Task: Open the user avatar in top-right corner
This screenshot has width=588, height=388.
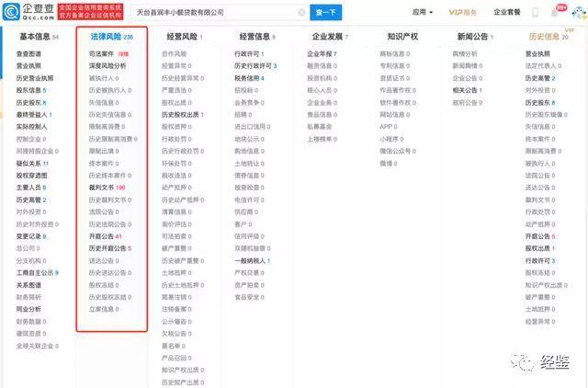Action: pos(579,13)
